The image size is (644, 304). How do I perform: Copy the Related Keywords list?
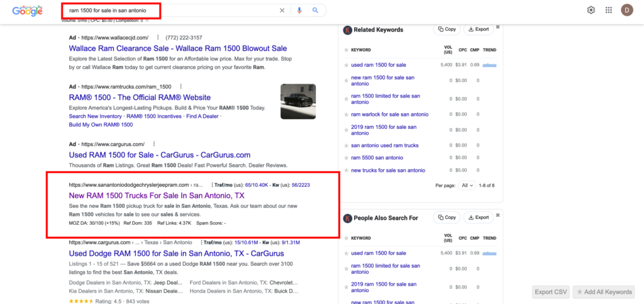[447, 29]
